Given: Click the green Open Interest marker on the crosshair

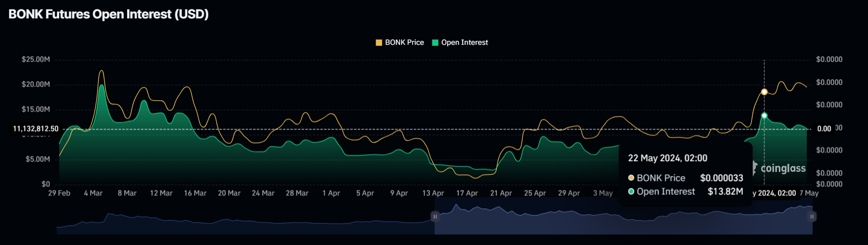Looking at the screenshot, I should pos(764,116).
